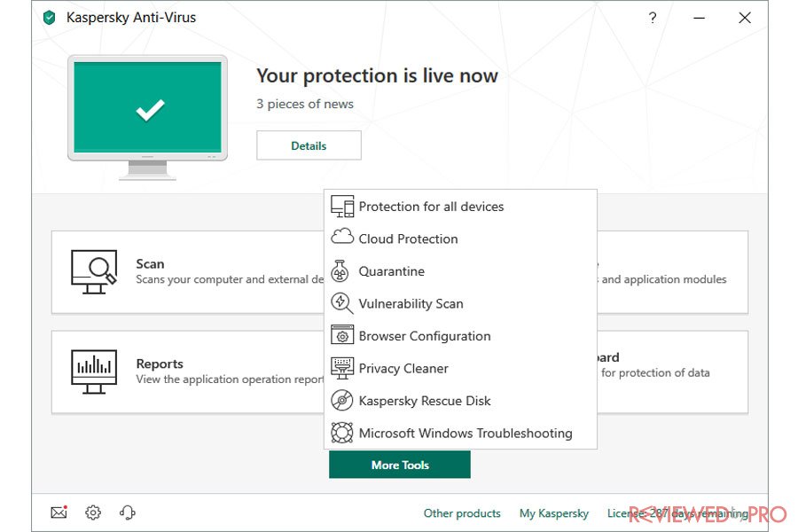This screenshot has width=798, height=532.
Task: Select Protection for all devices menu entry
Action: tap(460, 207)
